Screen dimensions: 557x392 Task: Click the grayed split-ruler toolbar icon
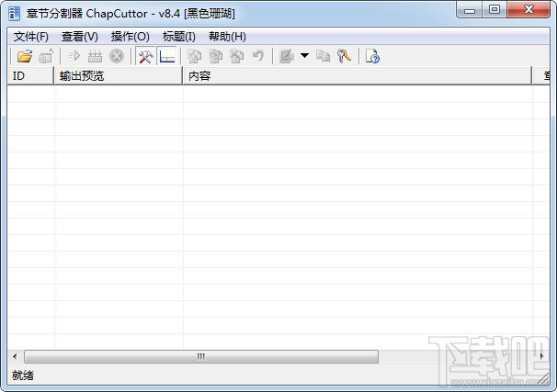(96, 56)
